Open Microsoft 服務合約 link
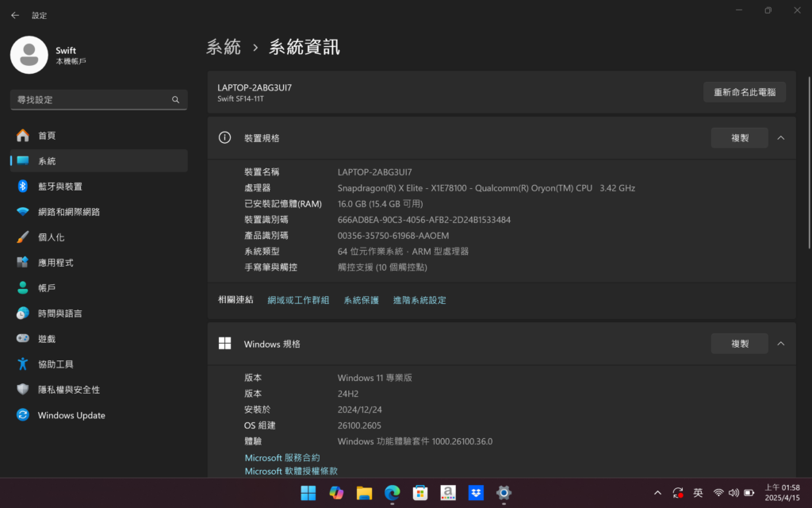Viewport: 812px width, 508px height. (282, 458)
